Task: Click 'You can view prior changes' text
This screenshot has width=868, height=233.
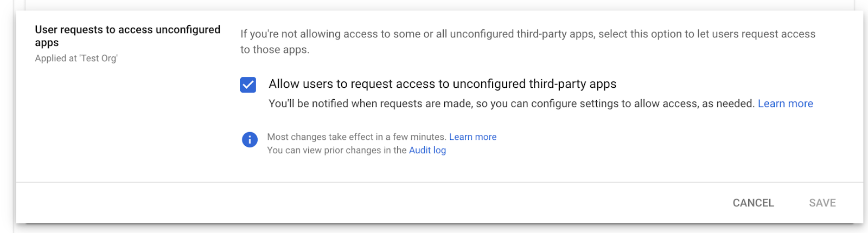Action: click(336, 150)
